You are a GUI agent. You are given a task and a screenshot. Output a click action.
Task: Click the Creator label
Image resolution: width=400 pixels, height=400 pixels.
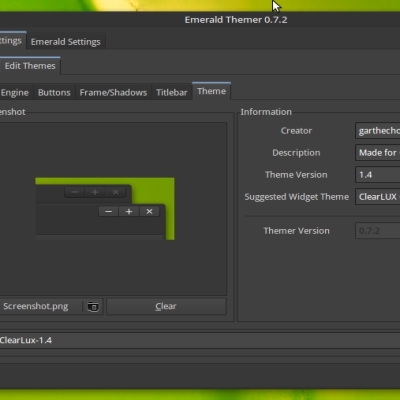296,131
